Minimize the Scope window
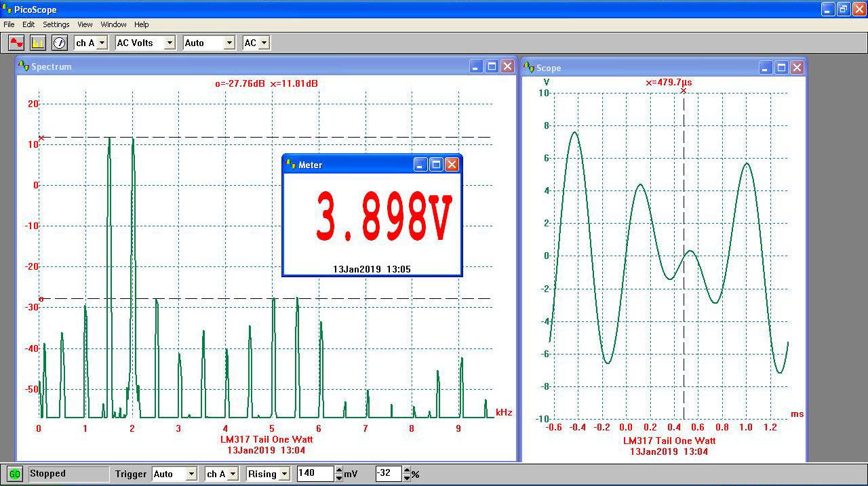 pyautogui.click(x=766, y=68)
